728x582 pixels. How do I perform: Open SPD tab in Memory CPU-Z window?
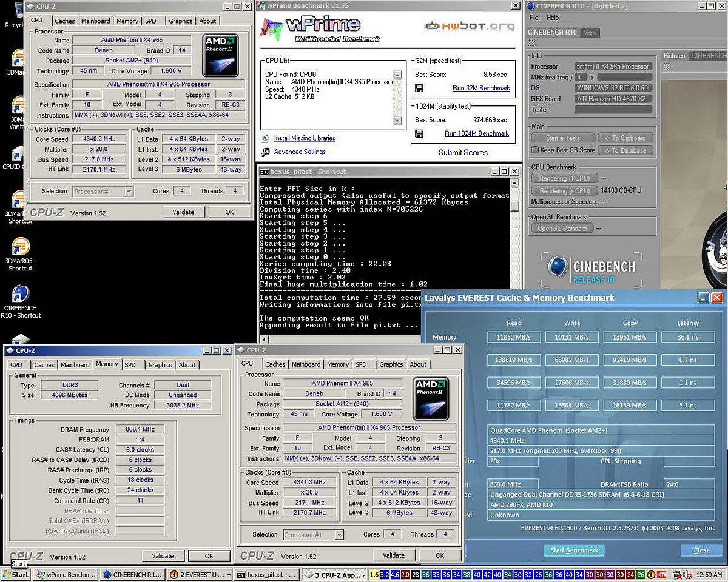pos(130,365)
